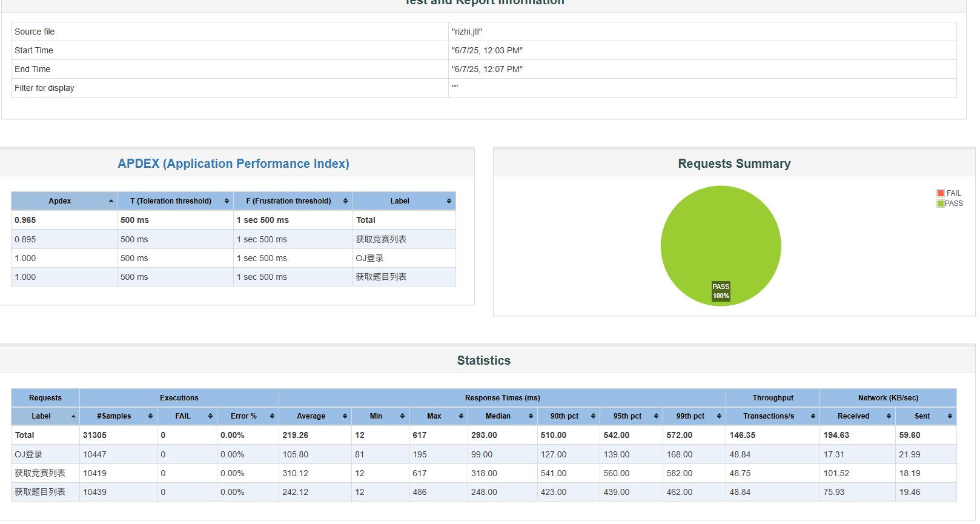Viewport: 980px width, 524px height.
Task: Sort APDEX table by Apdex column
Action: (64, 201)
